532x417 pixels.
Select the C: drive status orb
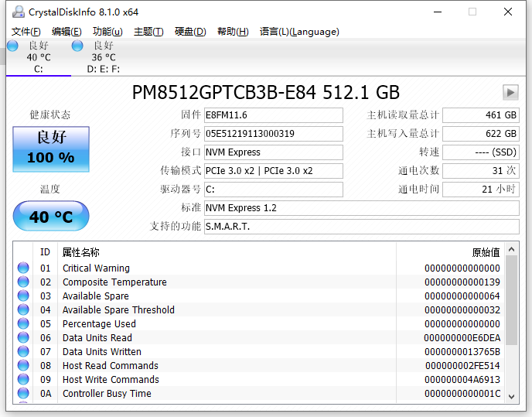(12, 46)
